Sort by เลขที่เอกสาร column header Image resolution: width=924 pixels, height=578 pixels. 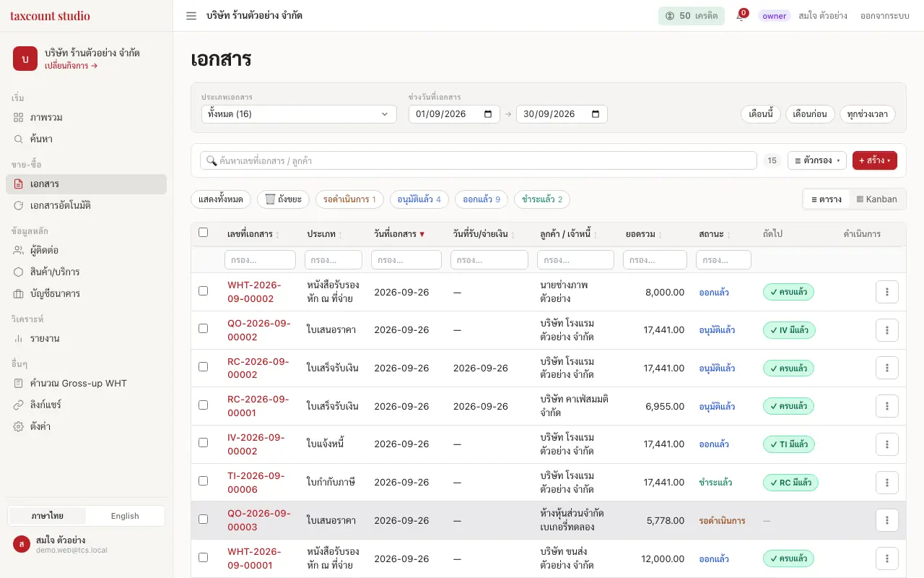[253, 234]
